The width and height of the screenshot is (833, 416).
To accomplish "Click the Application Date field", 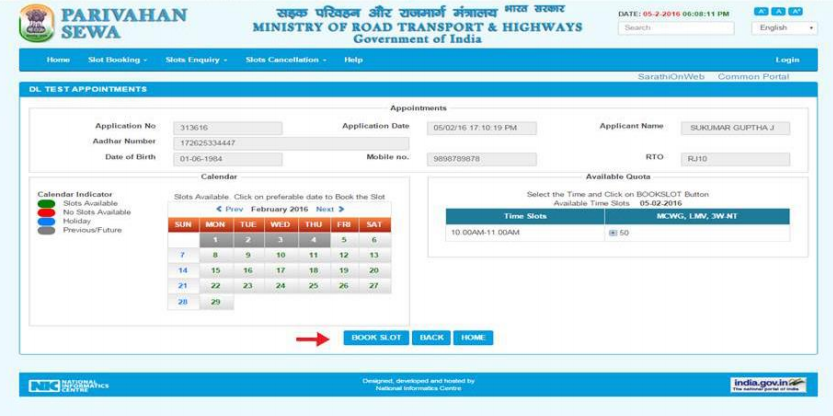I will 482,129.
